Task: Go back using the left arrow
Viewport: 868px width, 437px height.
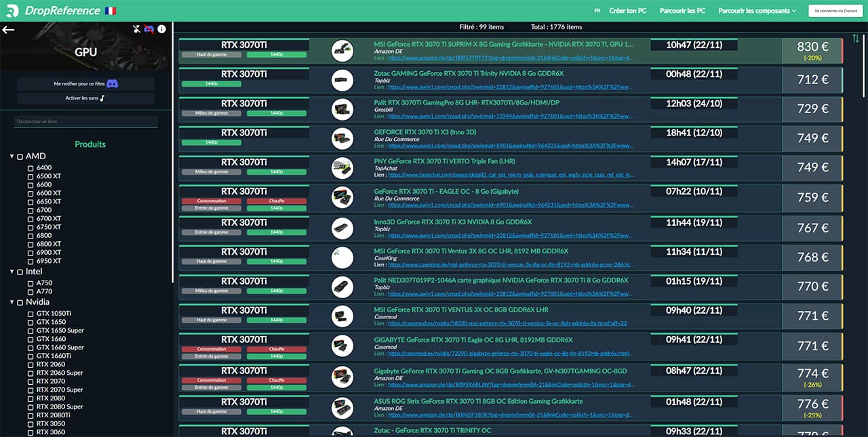Action: pos(8,29)
